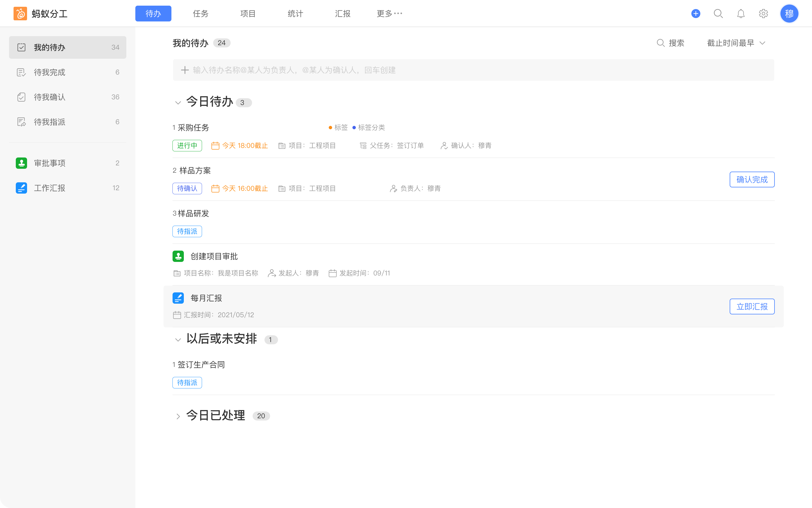Open 工作汇报 in sidebar

coord(67,188)
